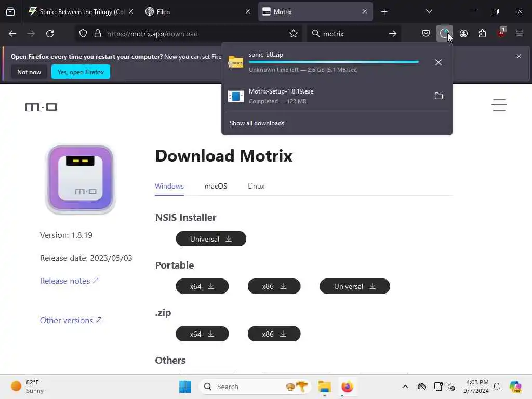
Task: Click the site security padlock icon
Action: (98, 34)
